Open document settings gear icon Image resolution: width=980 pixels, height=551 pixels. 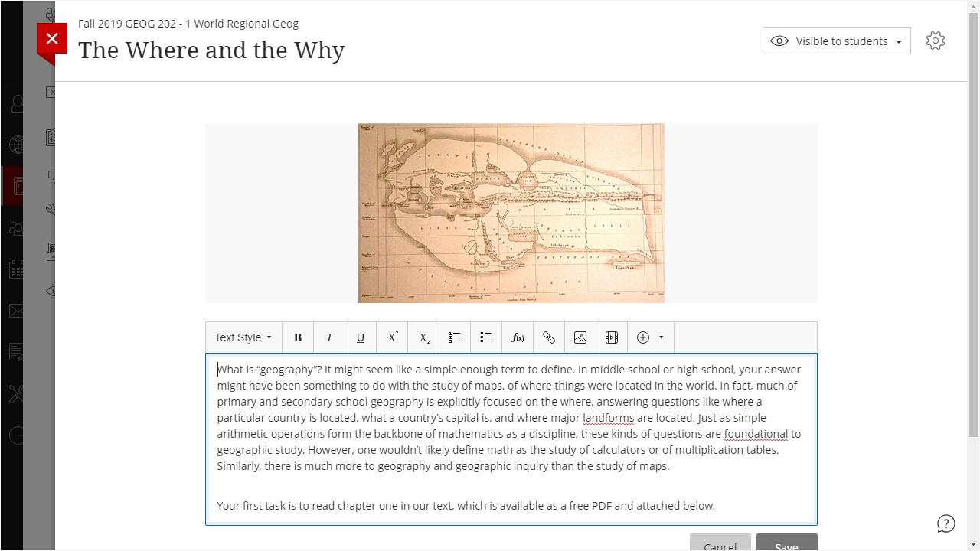[936, 41]
